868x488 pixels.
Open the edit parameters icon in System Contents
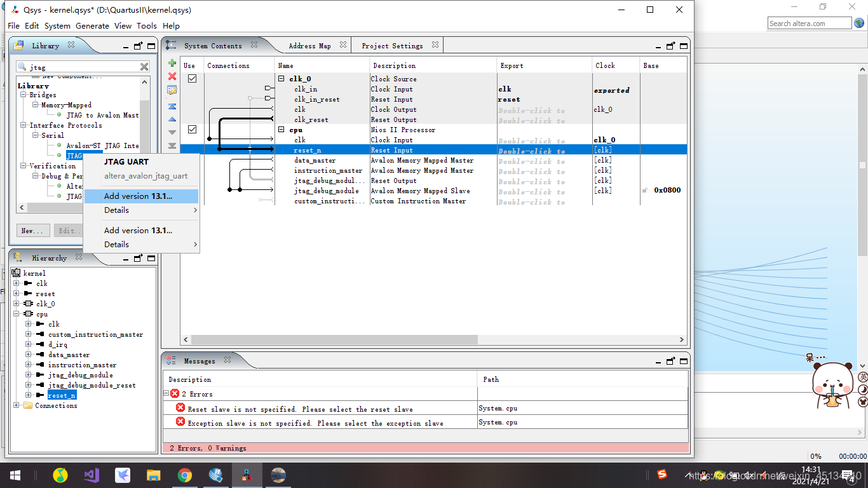pos(172,90)
